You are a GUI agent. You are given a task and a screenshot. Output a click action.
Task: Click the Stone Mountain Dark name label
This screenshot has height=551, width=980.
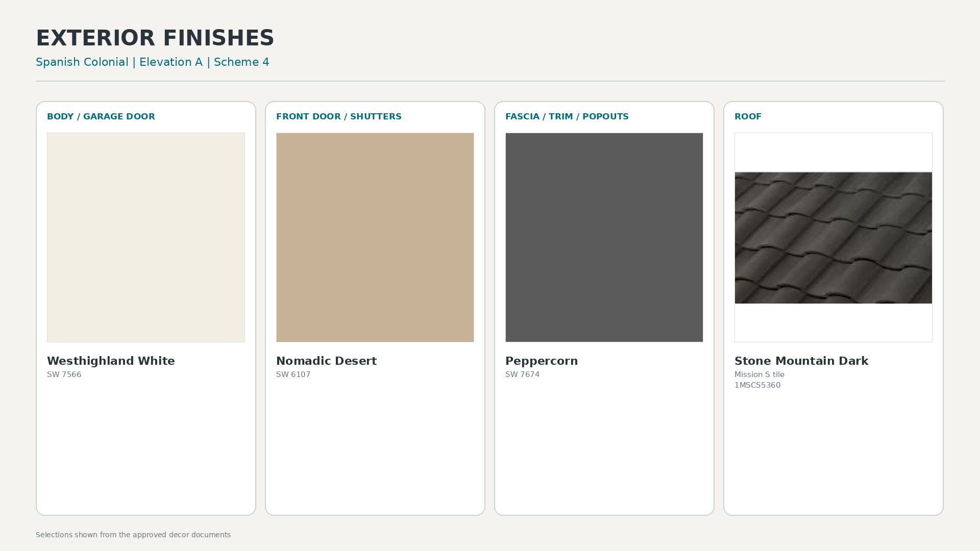[x=801, y=361]
